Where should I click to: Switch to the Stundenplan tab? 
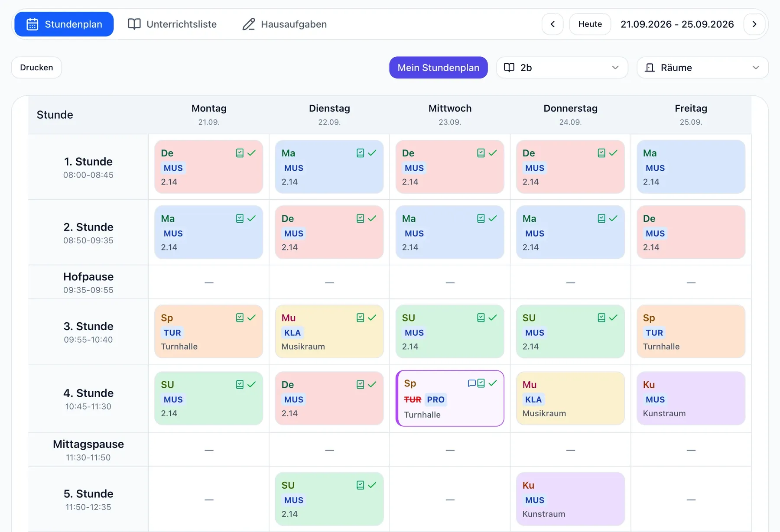(64, 24)
